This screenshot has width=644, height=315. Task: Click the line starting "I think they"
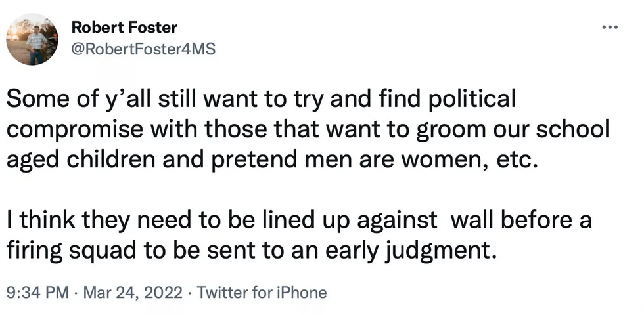tap(299, 220)
